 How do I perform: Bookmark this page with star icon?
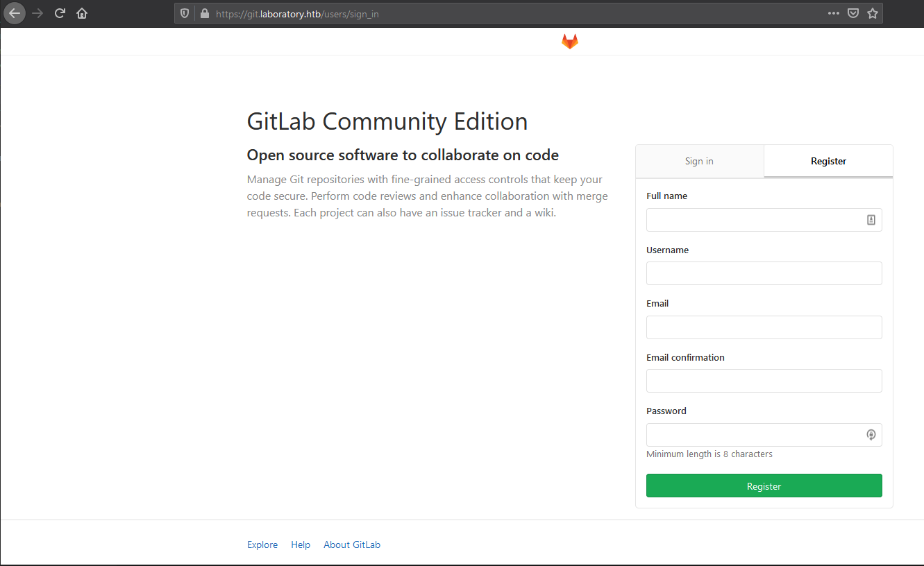[x=873, y=13]
